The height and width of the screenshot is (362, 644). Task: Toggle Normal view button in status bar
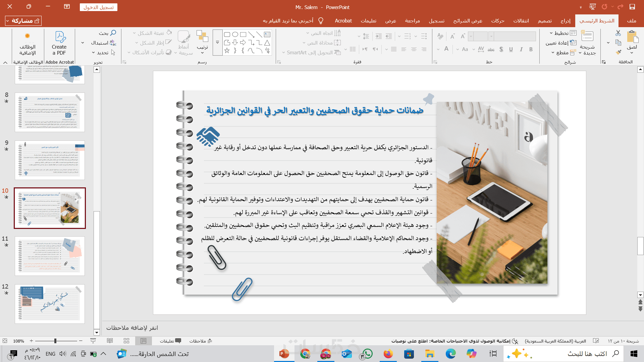144,341
